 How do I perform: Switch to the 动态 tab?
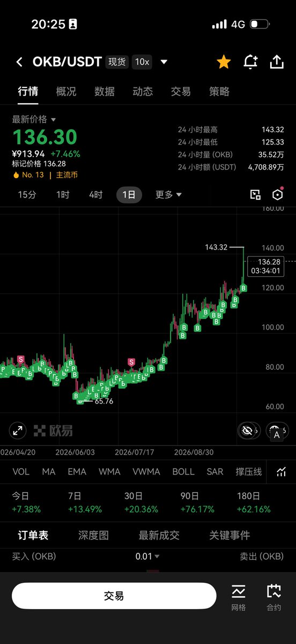(x=143, y=92)
